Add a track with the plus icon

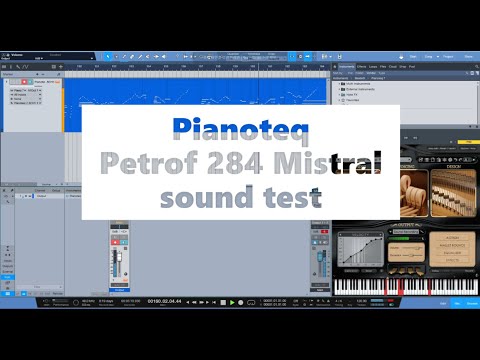(x=61, y=67)
